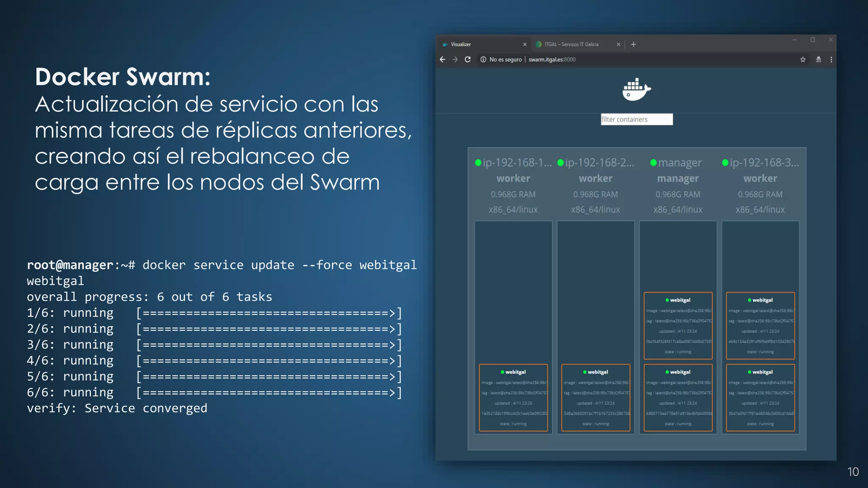Click the Docker whale logo
Screen dimensions: 868x488
coord(637,89)
